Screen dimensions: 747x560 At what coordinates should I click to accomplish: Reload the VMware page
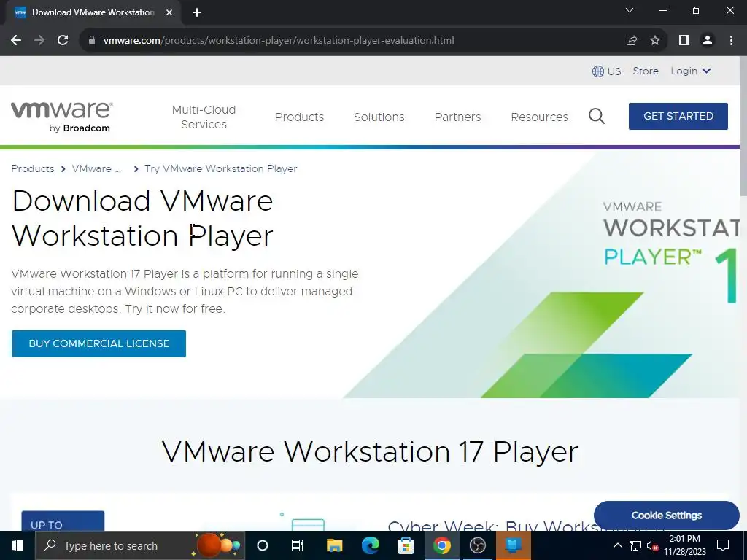click(63, 41)
